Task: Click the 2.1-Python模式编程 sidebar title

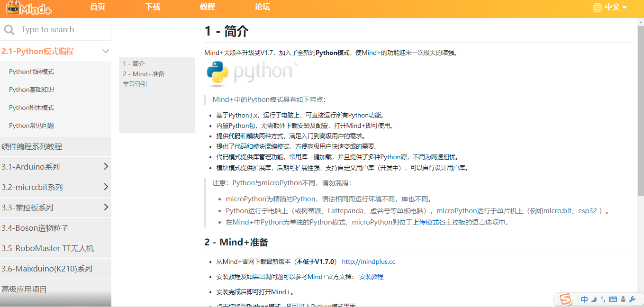Action: click(38, 51)
